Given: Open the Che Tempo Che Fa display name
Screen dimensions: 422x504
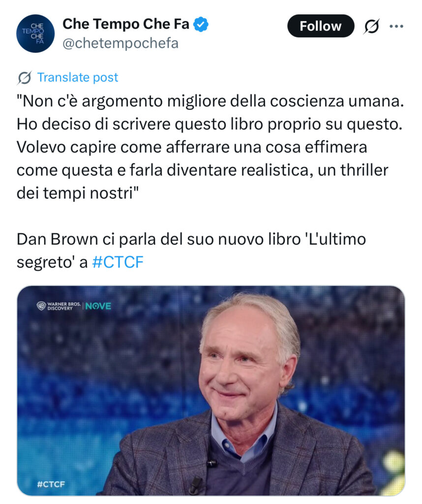Looking at the screenshot, I should [x=126, y=24].
